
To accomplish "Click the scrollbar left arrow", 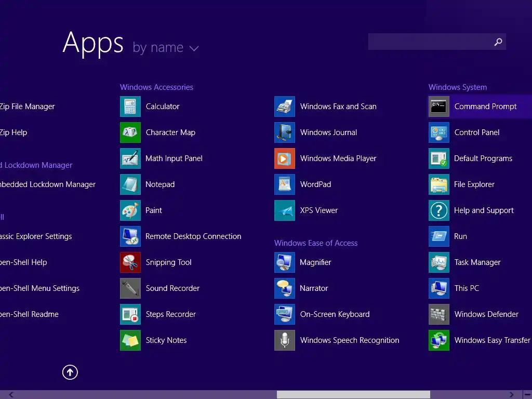I will (11, 395).
